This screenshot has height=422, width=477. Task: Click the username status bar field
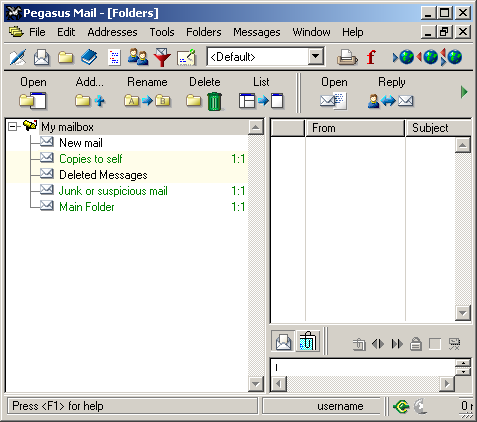322,406
